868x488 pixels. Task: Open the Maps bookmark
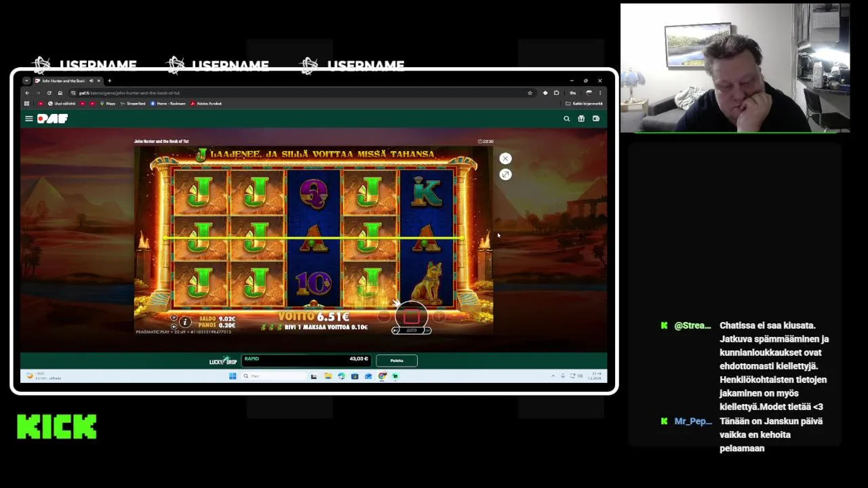108,104
